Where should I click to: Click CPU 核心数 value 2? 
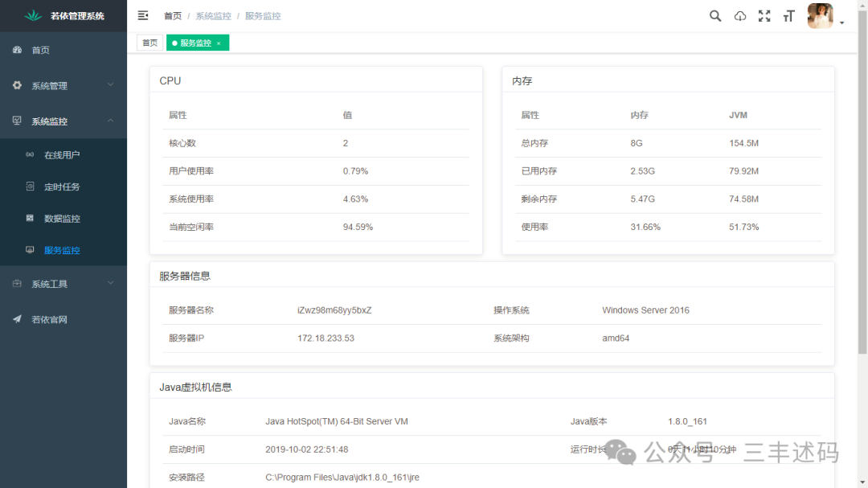coord(346,143)
